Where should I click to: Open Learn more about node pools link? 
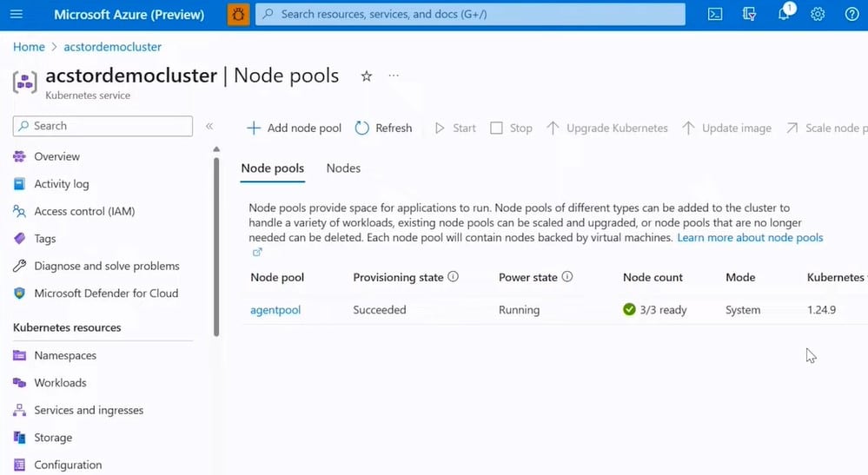pos(750,238)
